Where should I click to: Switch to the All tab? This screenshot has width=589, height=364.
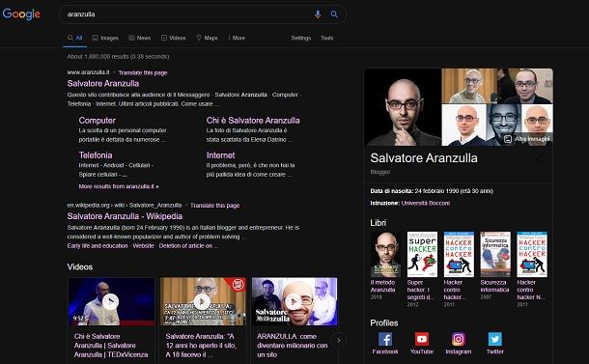point(74,38)
